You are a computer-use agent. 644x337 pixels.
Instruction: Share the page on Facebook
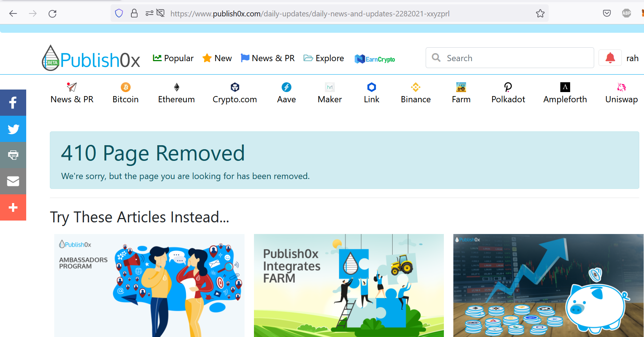[x=13, y=103]
